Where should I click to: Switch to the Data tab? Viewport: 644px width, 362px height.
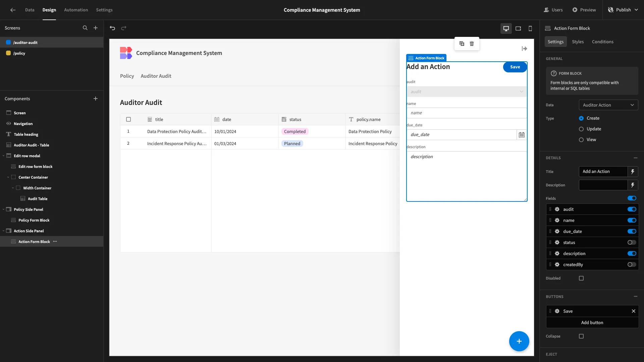(30, 10)
